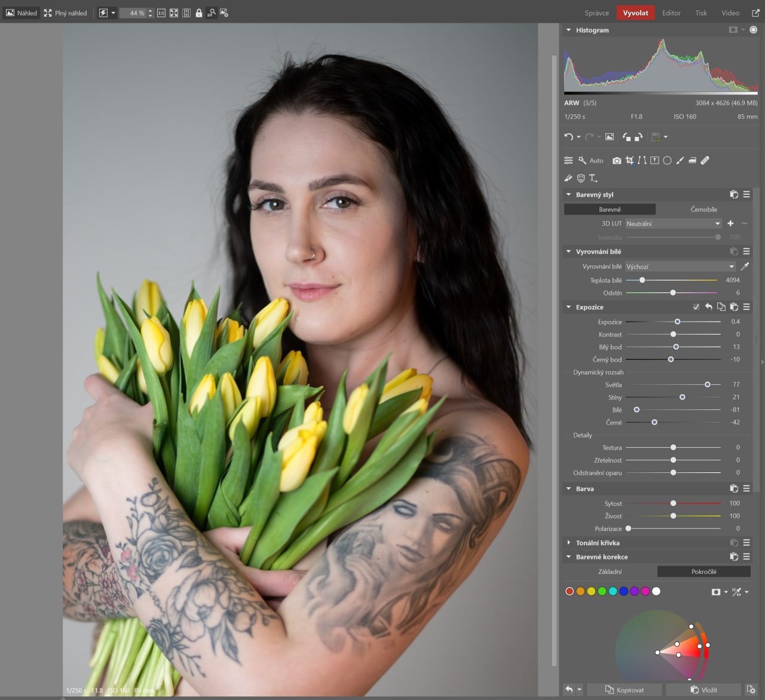Screen dimensions: 765x700
Task: Toggle the fit-height zoom mode icon
Action: [x=186, y=13]
